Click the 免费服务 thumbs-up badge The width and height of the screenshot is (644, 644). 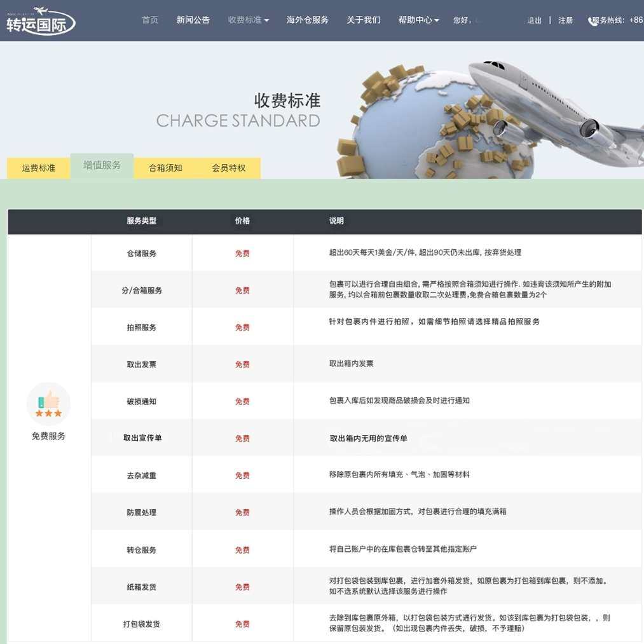point(48,403)
